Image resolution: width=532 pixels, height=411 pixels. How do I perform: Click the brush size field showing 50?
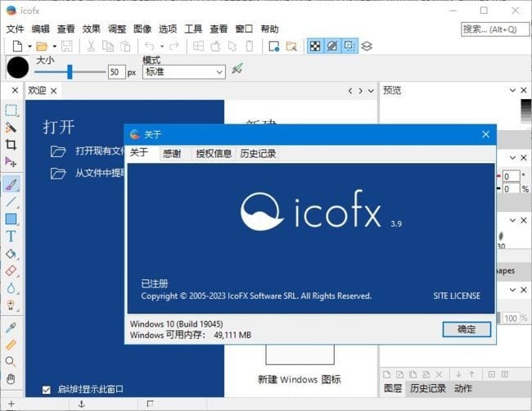click(x=117, y=72)
